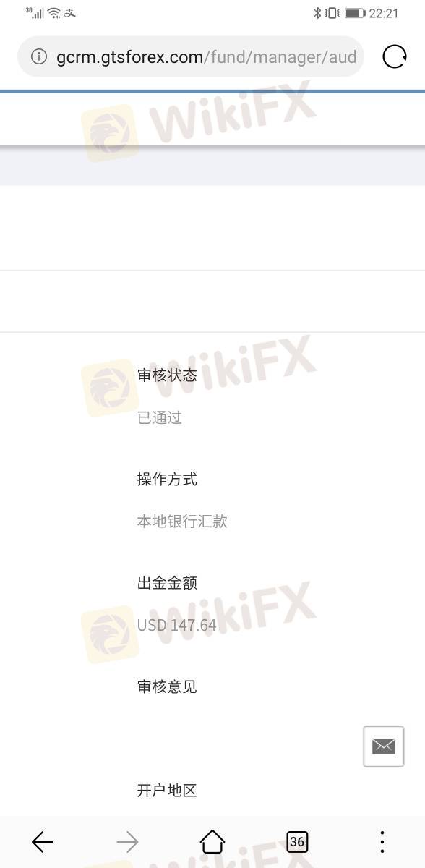
Task: Go forward using the grey right arrow
Action: pyautogui.click(x=127, y=841)
